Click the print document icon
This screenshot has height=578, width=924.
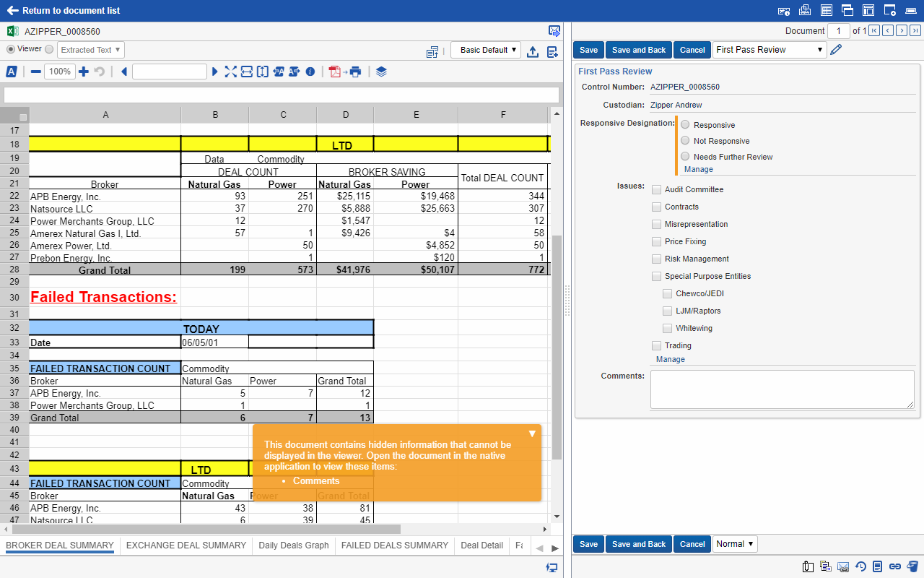[355, 72]
